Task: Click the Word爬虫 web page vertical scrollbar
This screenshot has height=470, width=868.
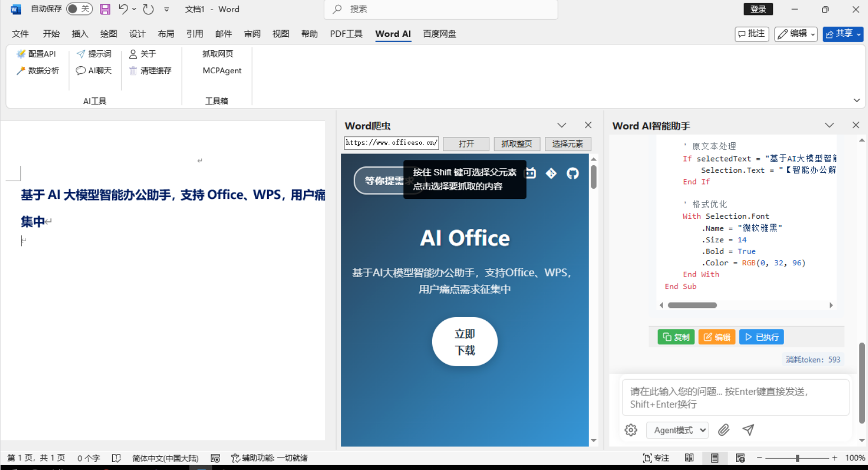Action: [x=593, y=177]
